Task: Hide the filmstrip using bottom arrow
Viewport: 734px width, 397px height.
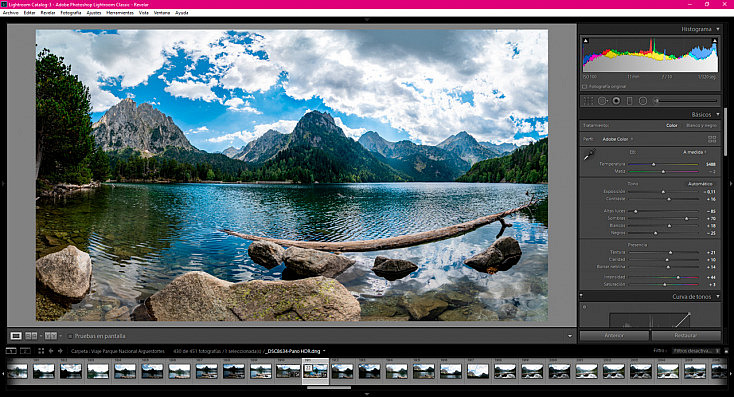Action: point(367,394)
